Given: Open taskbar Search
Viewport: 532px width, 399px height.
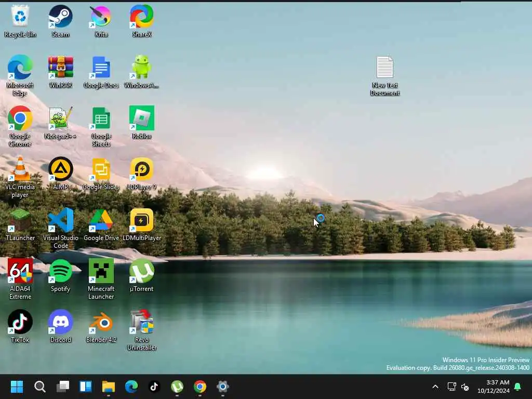Looking at the screenshot, I should point(39,387).
